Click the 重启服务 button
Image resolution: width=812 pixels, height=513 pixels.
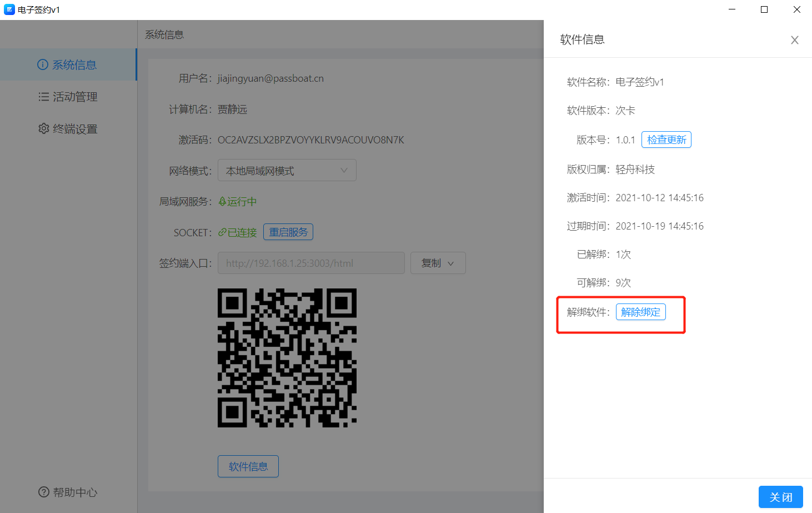(x=288, y=232)
